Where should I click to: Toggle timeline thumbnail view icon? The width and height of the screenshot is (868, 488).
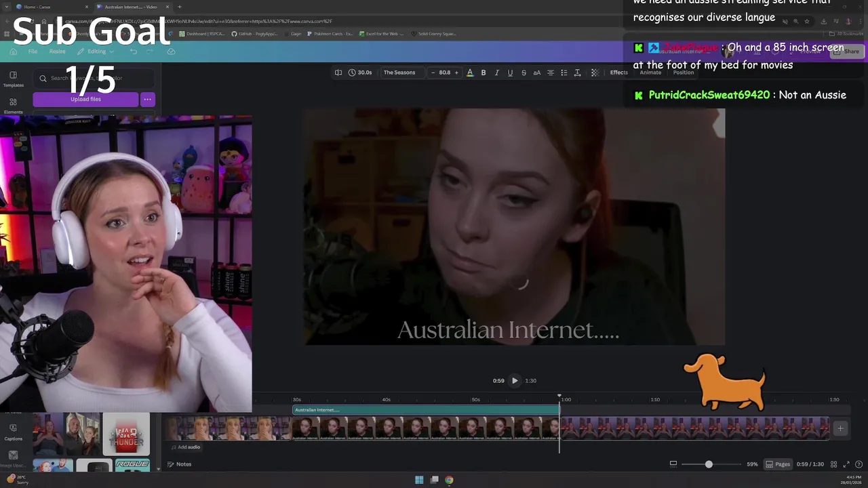pyautogui.click(x=673, y=464)
